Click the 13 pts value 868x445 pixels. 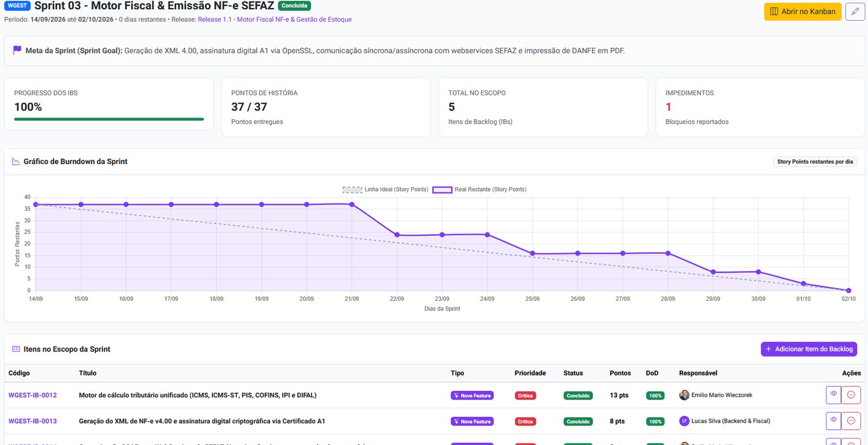coord(619,395)
